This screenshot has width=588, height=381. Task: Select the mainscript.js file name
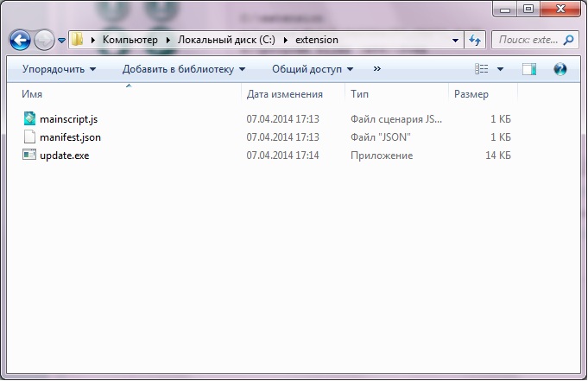click(68, 119)
